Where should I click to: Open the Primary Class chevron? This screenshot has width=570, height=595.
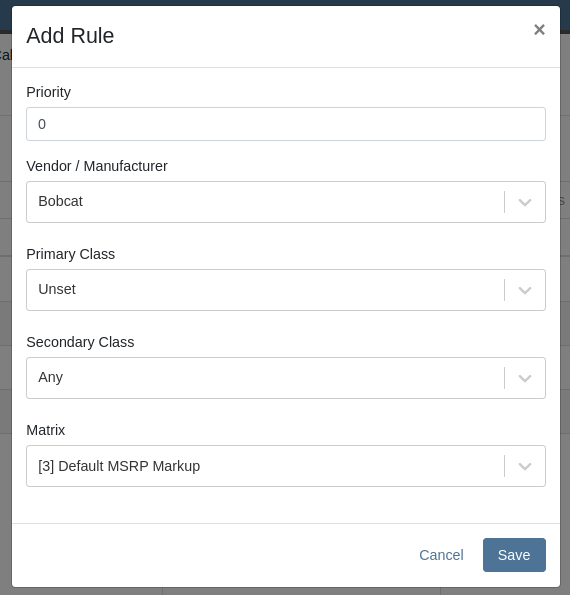pos(525,290)
